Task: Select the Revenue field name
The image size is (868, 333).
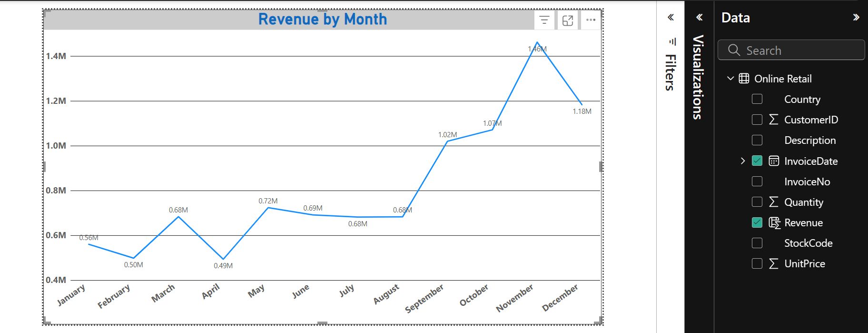Action: click(803, 222)
